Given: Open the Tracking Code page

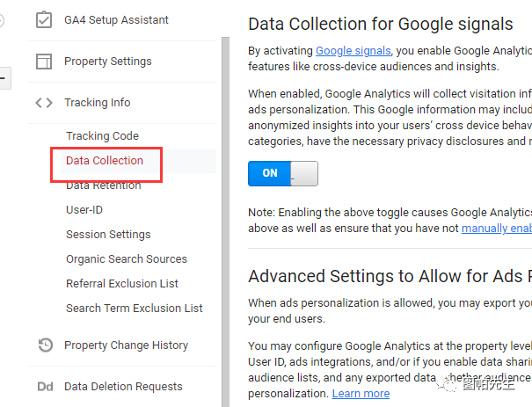Looking at the screenshot, I should (x=102, y=136).
